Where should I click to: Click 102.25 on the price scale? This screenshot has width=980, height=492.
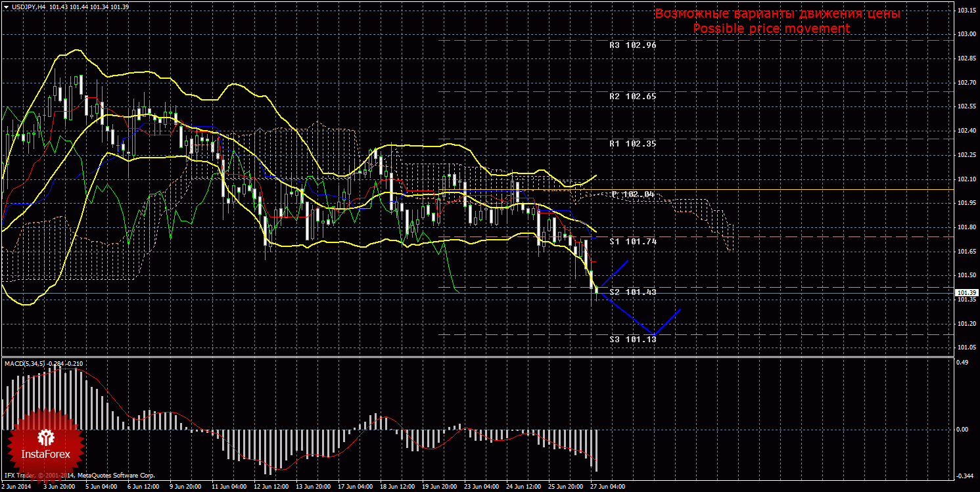coord(966,155)
